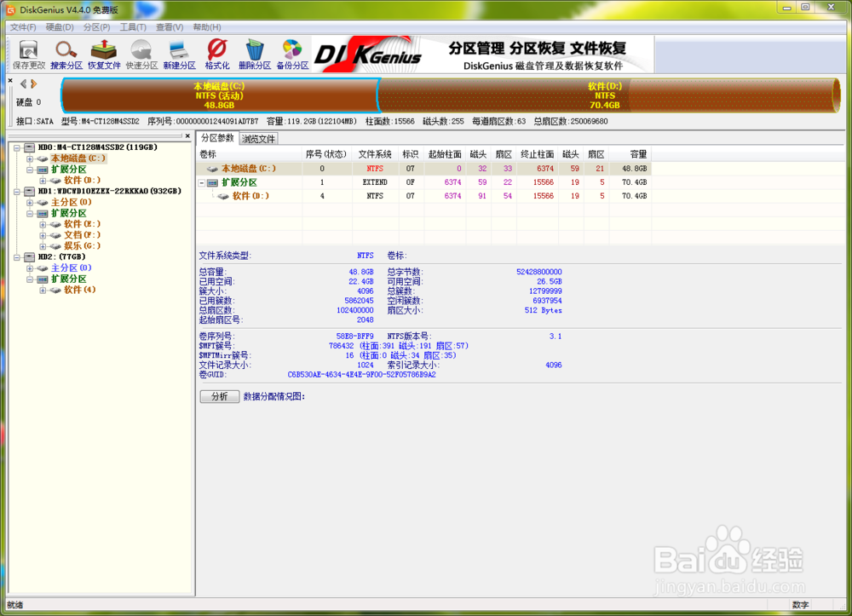This screenshot has height=616, width=852.
Task: Collapse HD1 disk tree node
Action: point(17,192)
